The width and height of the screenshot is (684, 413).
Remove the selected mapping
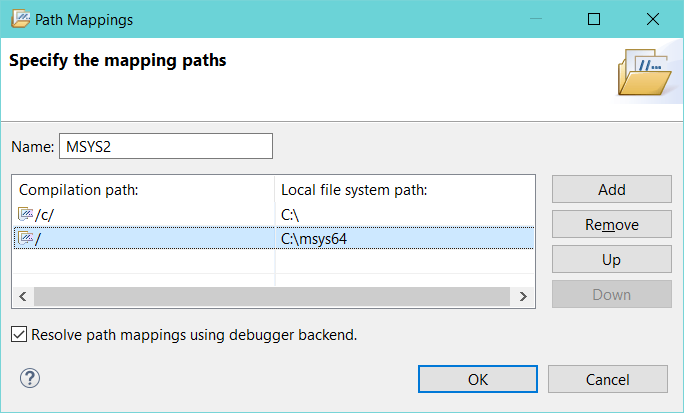tap(612, 224)
